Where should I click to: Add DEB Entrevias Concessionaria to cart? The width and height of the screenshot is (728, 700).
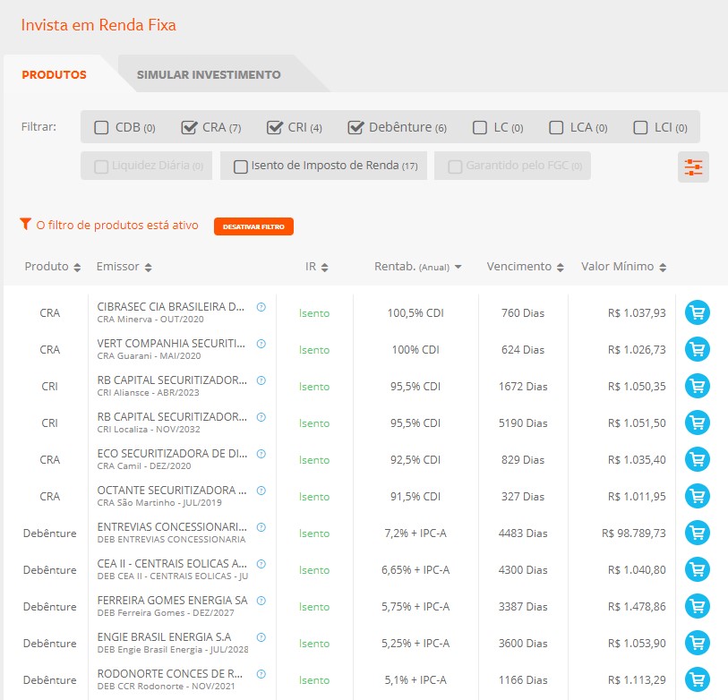[x=697, y=533]
